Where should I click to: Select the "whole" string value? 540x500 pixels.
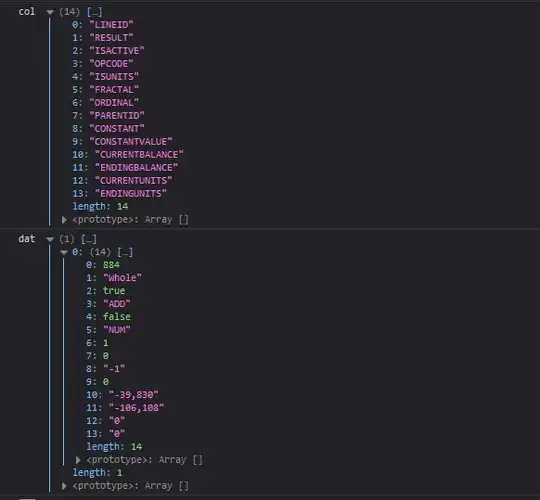[x=122, y=278]
